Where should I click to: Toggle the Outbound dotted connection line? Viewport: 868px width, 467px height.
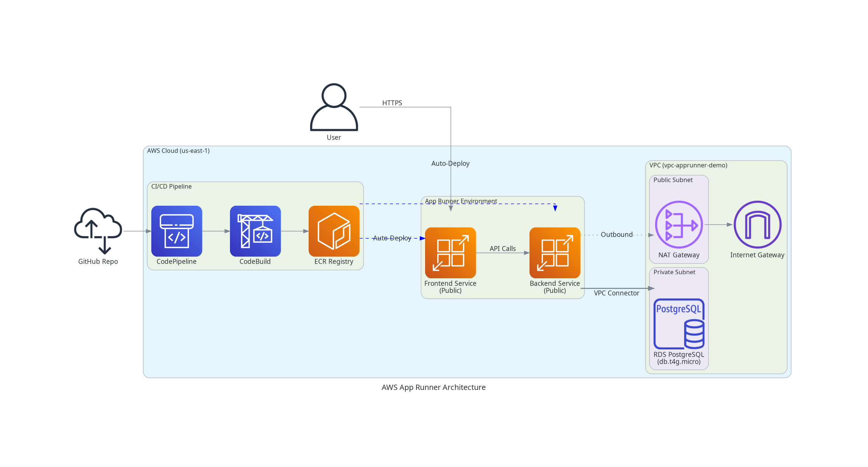click(616, 234)
